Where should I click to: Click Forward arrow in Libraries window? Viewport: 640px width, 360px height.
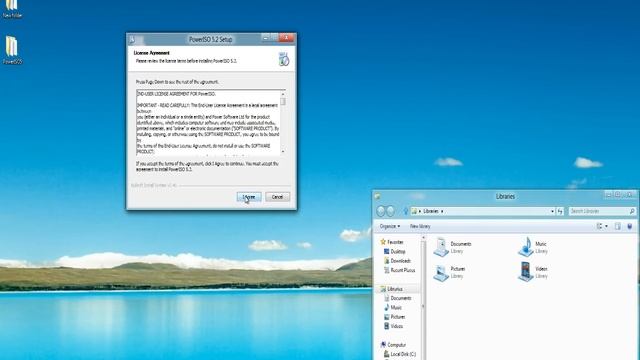[x=391, y=211]
